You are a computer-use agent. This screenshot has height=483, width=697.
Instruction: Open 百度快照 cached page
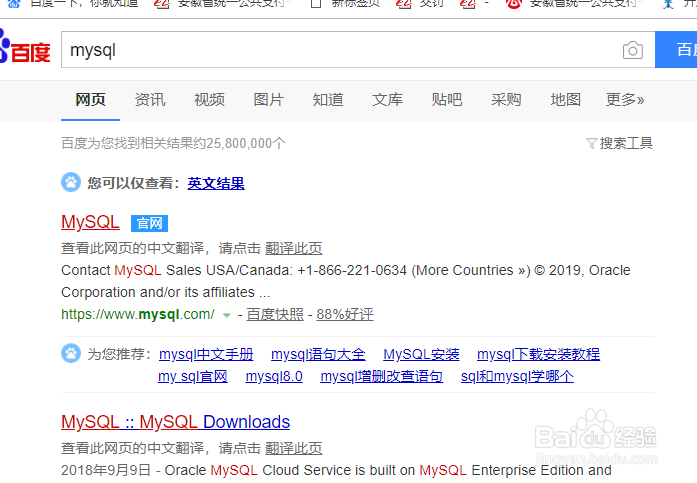(x=275, y=315)
